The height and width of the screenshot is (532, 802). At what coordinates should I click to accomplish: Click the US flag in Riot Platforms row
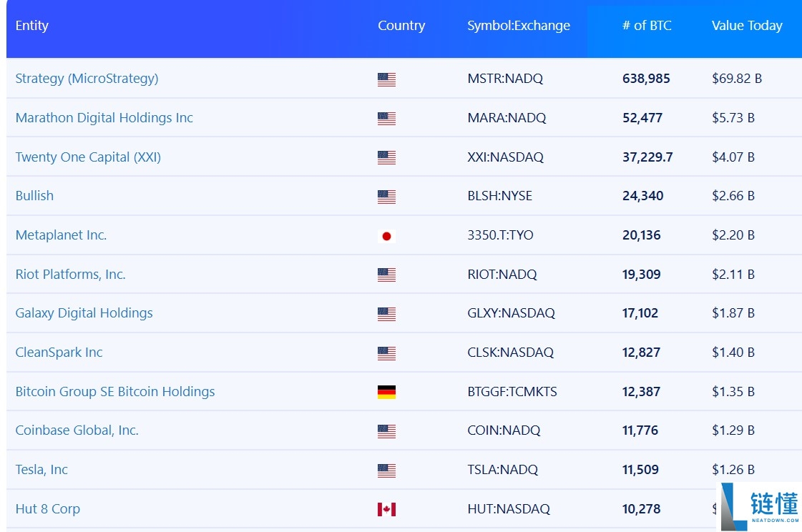pyautogui.click(x=386, y=275)
